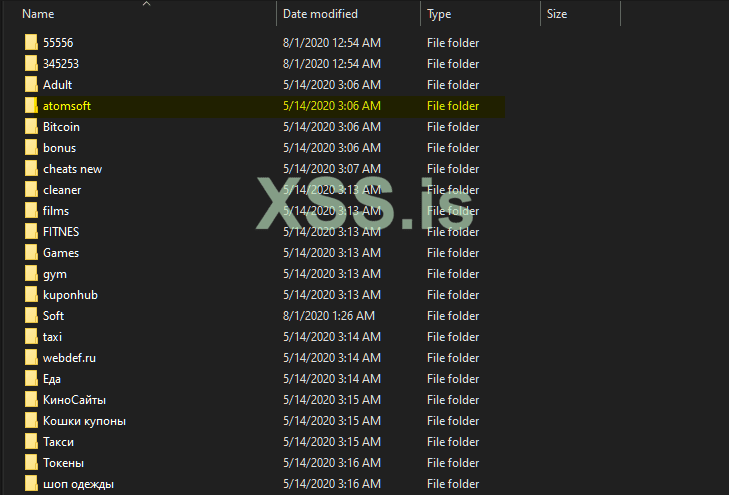Toggle sort direction arrow above Name
Viewport: 729px width, 495px height.
(x=146, y=4)
